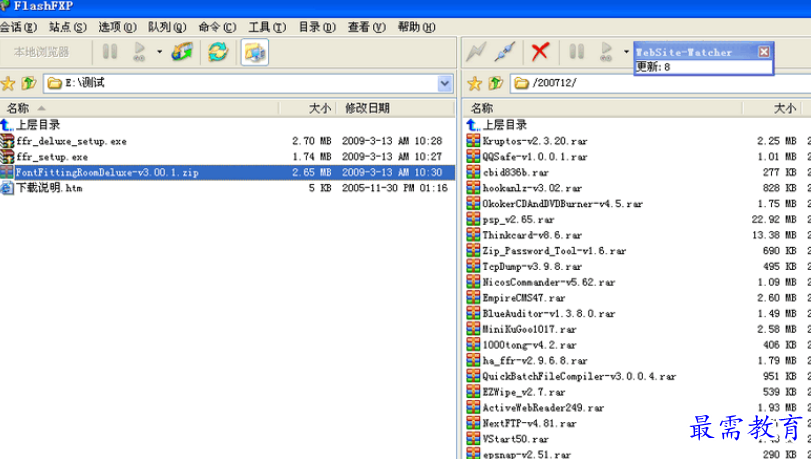Viewport: 811px width, 459px height.
Task: Click the right pane connect lightning icon
Action: click(475, 52)
